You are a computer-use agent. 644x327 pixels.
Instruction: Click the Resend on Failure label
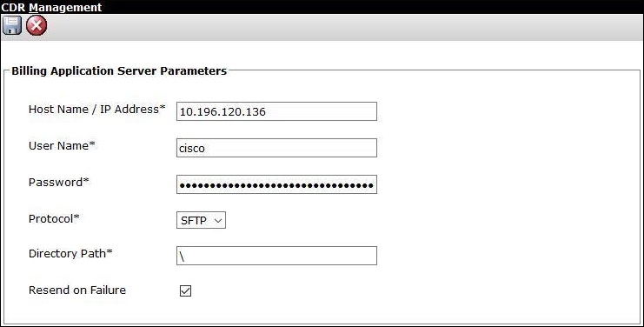77,290
